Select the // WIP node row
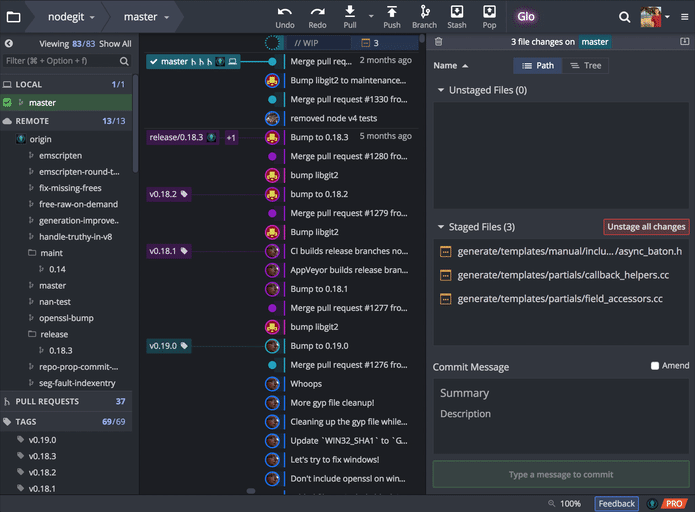695x512 pixels. click(x=352, y=43)
